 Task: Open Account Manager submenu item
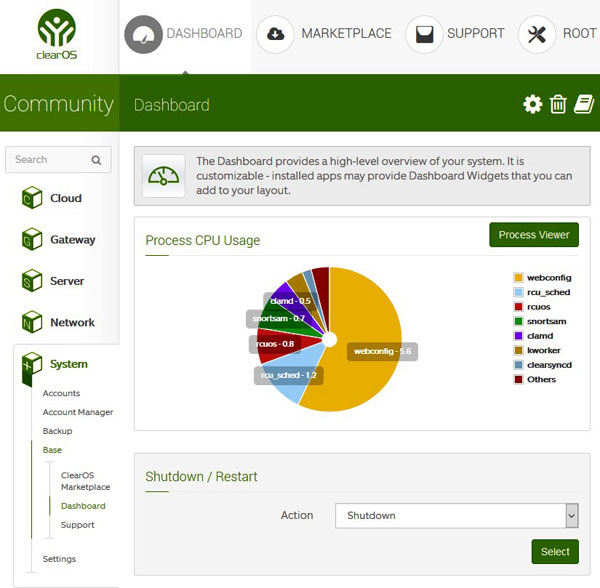click(78, 412)
